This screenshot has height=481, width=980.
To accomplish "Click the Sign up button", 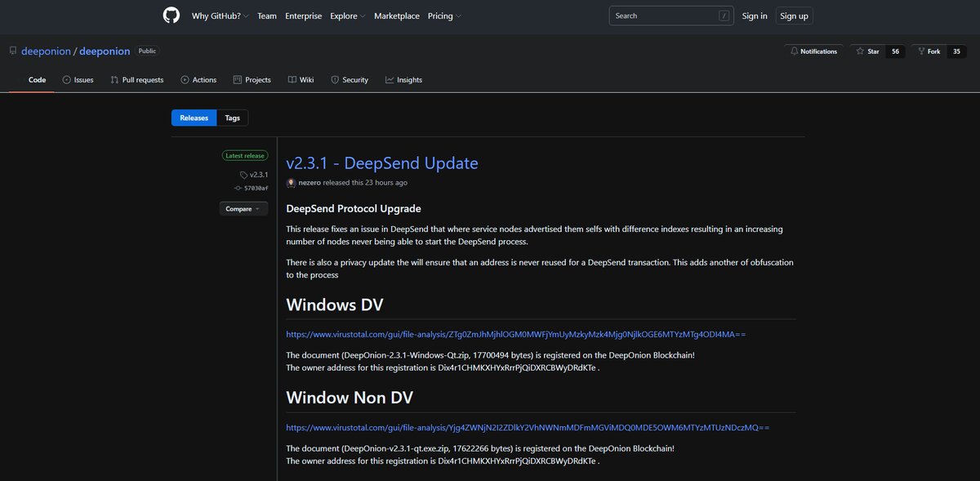I will [x=794, y=16].
